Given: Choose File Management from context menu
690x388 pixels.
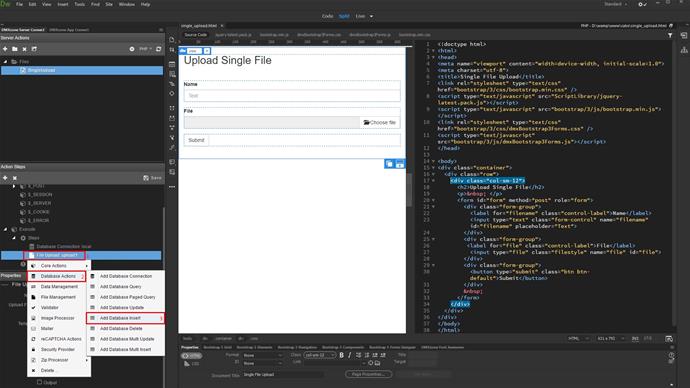Looking at the screenshot, I should 59,297.
